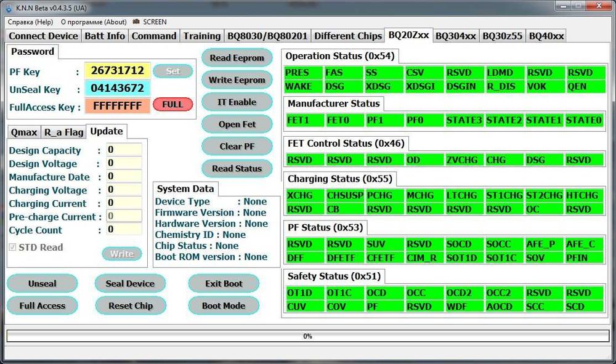This screenshot has width=616, height=364.
Task: Switch to Connect Device tab
Action: point(43,36)
